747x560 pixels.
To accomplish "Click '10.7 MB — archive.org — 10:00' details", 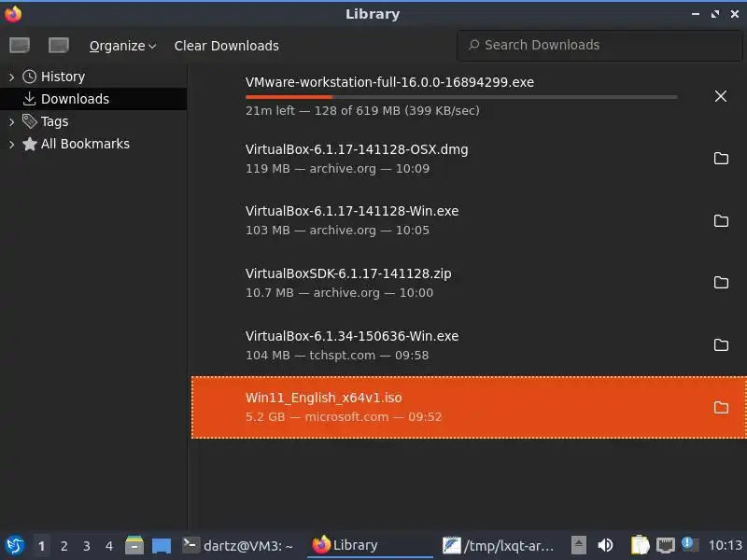I will click(339, 293).
